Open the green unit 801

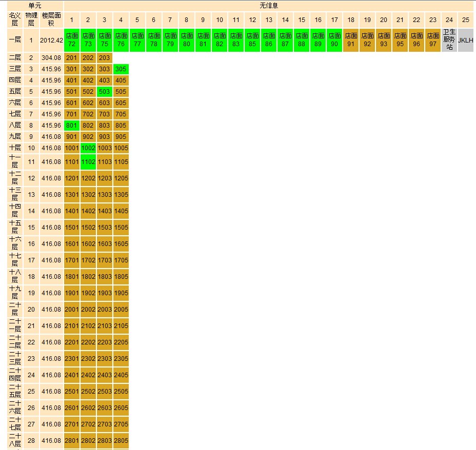72,125
